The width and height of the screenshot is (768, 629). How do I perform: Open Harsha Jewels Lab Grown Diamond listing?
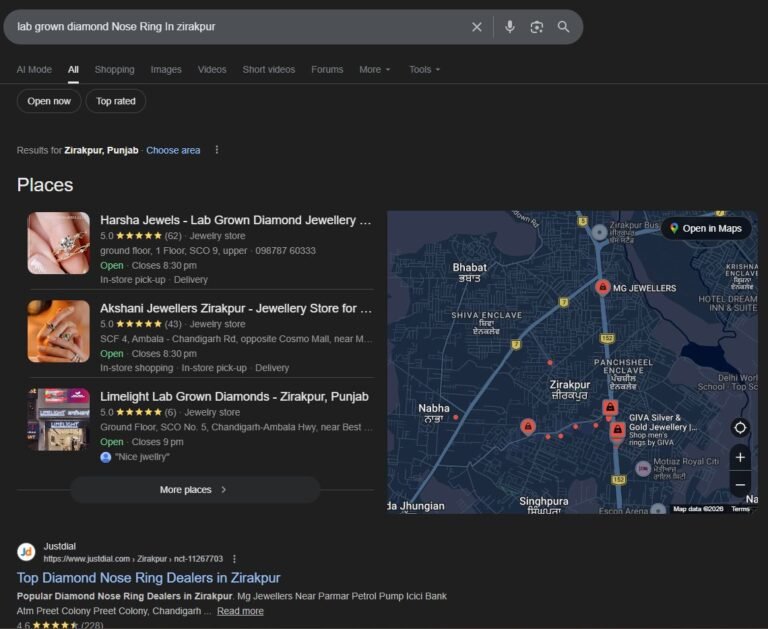pos(236,220)
